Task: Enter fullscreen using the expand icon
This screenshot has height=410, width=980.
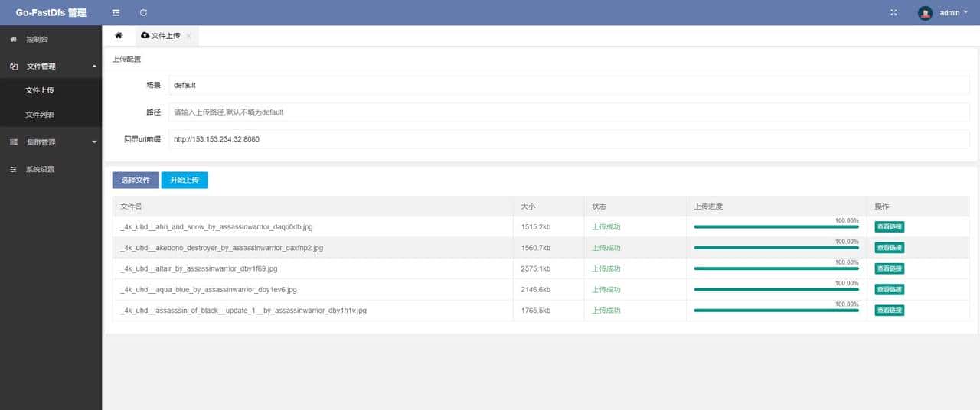Action: pos(893,13)
